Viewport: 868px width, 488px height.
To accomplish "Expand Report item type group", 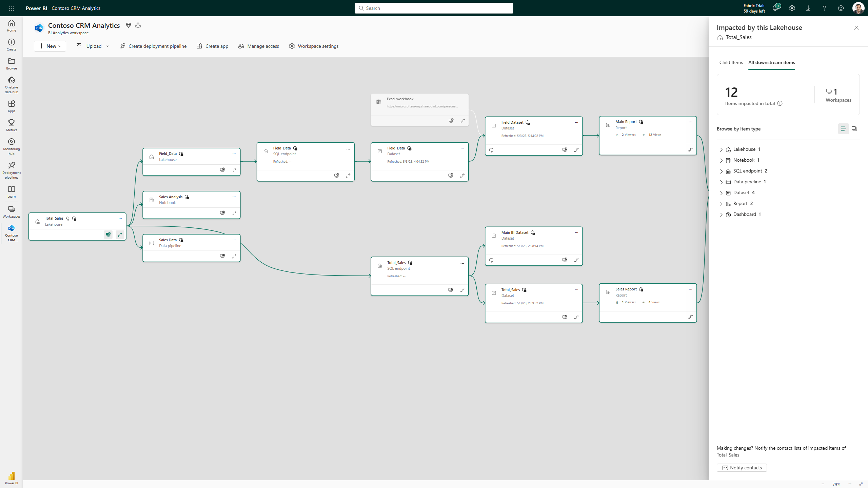I will [721, 204].
